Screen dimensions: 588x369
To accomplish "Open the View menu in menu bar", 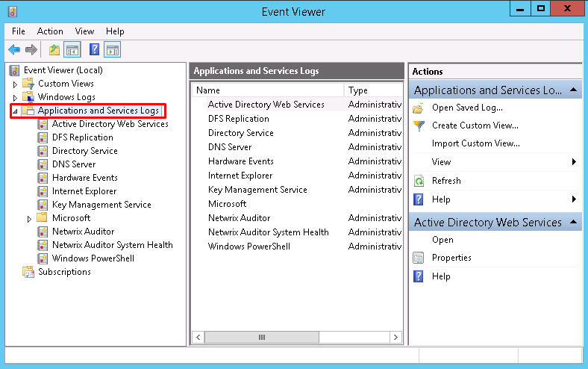I will point(84,31).
